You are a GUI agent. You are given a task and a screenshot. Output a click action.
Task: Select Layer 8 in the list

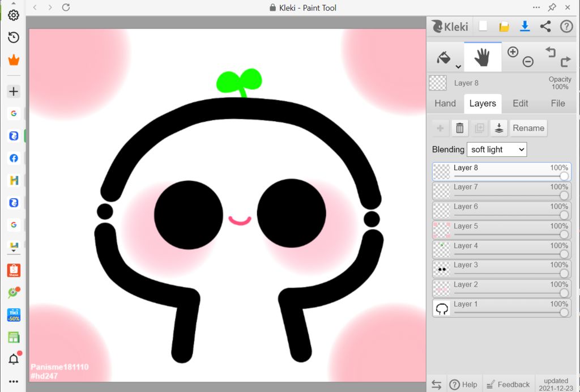click(x=502, y=172)
